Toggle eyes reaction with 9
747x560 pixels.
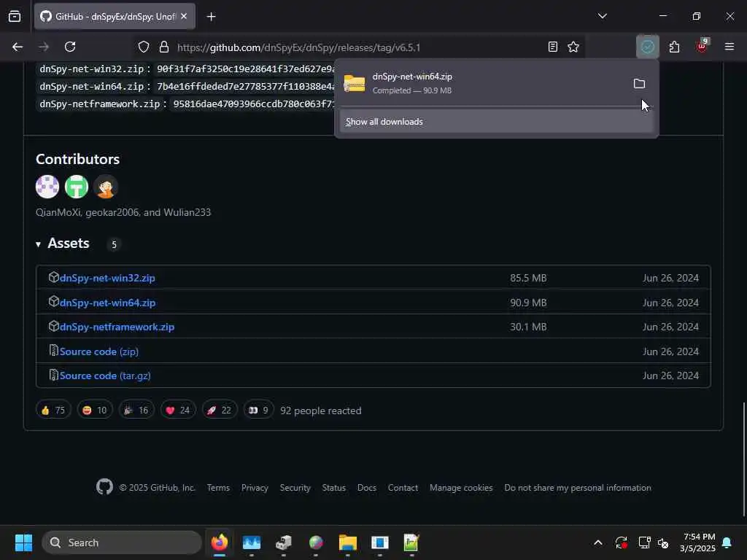259,410
